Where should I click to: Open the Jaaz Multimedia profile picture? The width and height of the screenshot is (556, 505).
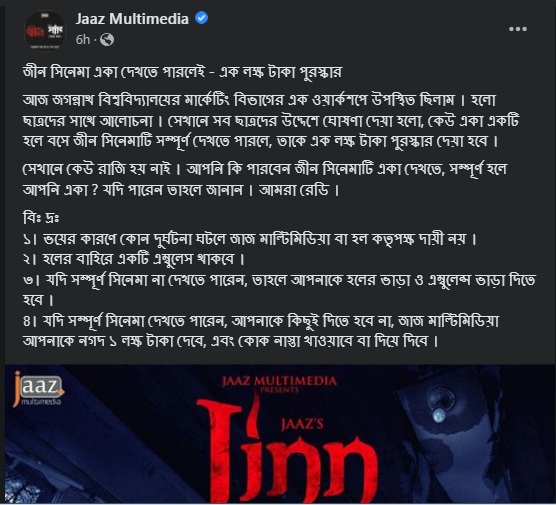pyautogui.click(x=44, y=30)
